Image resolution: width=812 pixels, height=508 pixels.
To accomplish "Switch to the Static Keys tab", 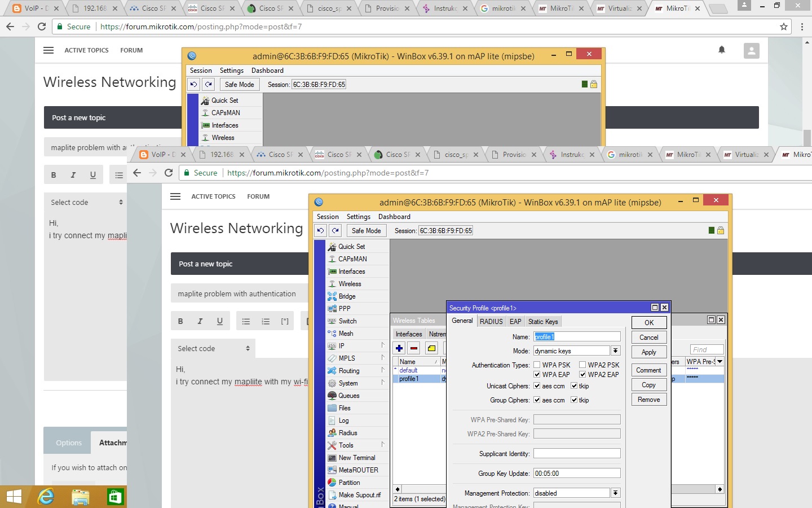I will [x=542, y=322].
